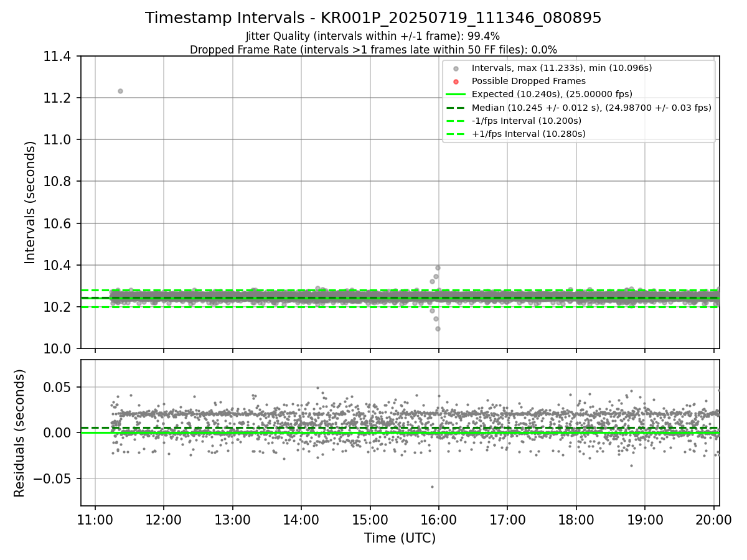
Task: Click the solid green line sample beside 'Expected'
Action: click(456, 95)
